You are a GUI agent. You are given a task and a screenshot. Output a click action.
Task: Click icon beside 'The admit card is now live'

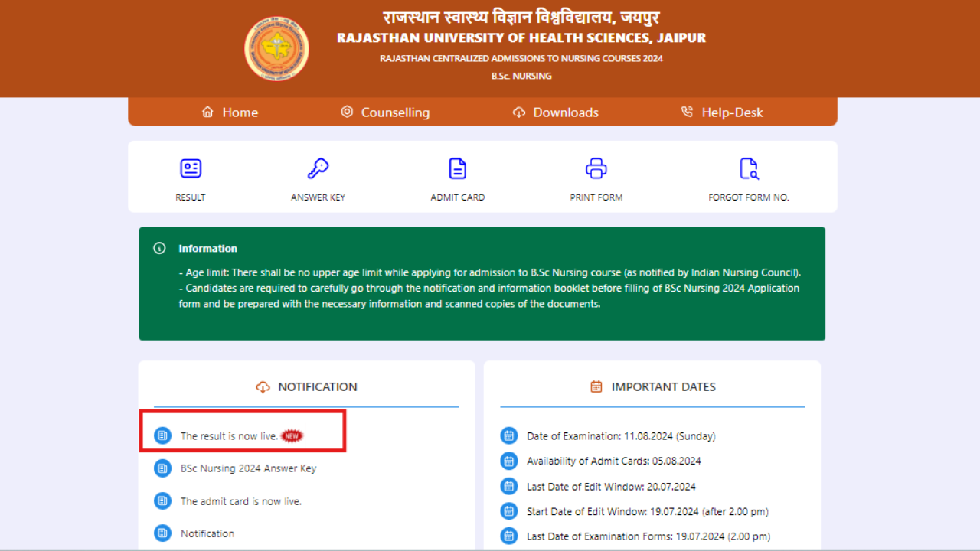162,501
